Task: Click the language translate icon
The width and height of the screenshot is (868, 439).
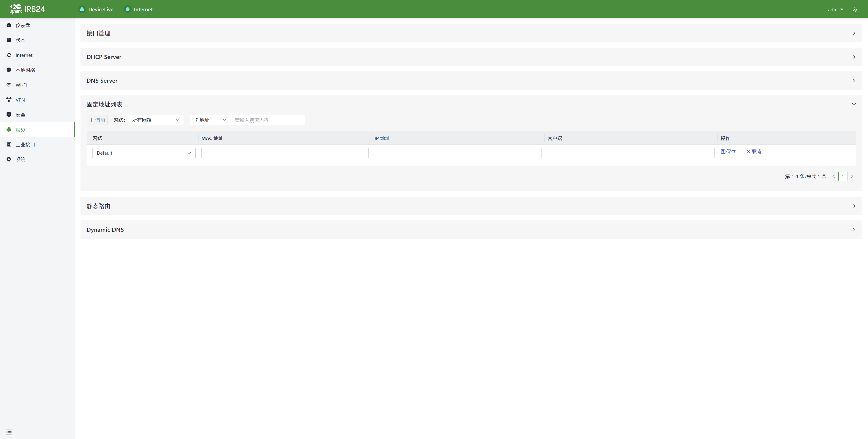Action: (854, 9)
